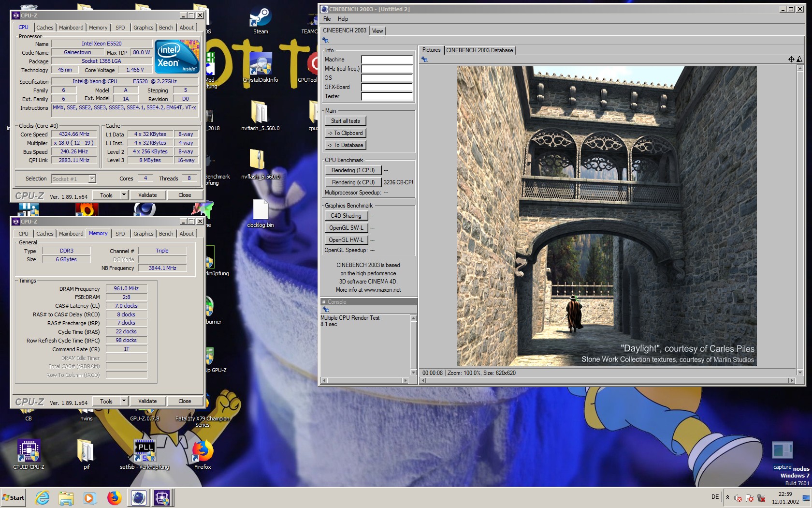
Task: Click the Machine input field
Action: [387, 60]
